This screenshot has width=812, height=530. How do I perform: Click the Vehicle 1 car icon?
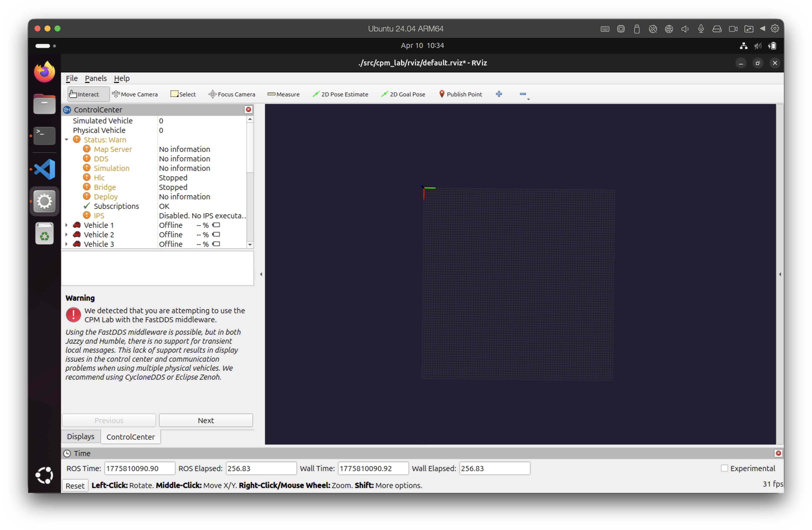click(77, 225)
